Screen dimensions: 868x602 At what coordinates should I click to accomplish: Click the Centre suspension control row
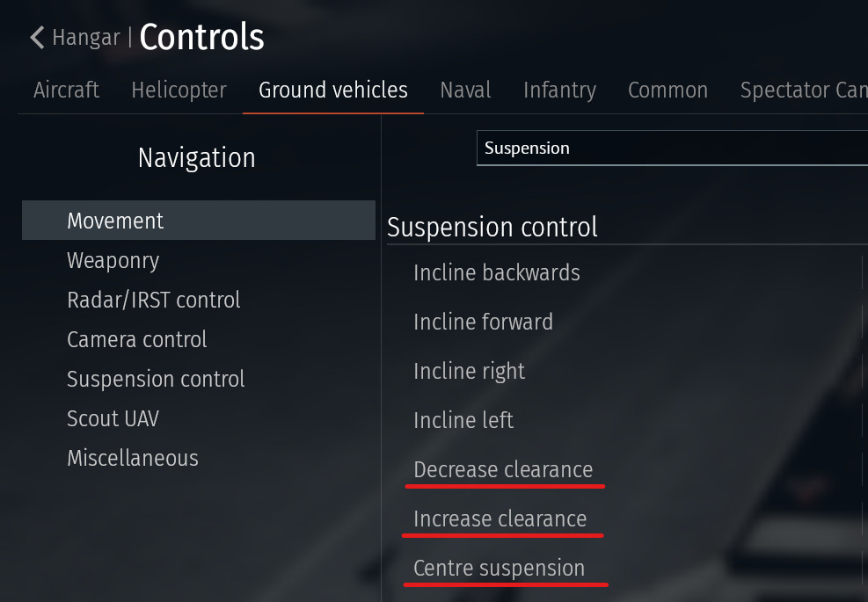[x=499, y=569]
